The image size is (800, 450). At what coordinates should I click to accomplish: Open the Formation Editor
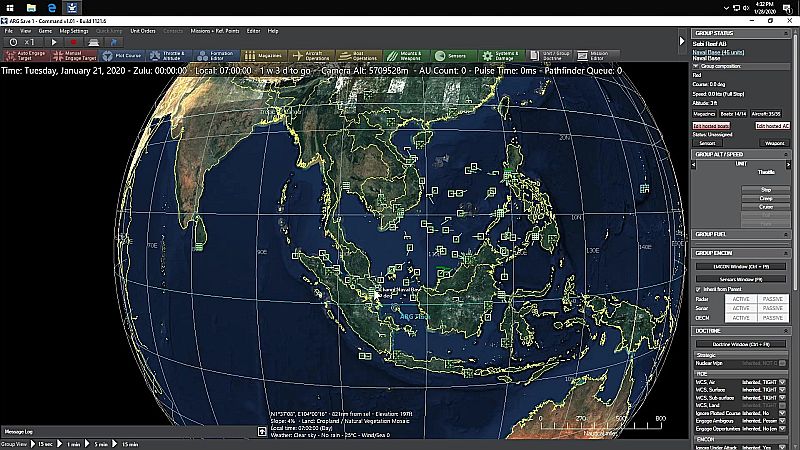(216, 56)
